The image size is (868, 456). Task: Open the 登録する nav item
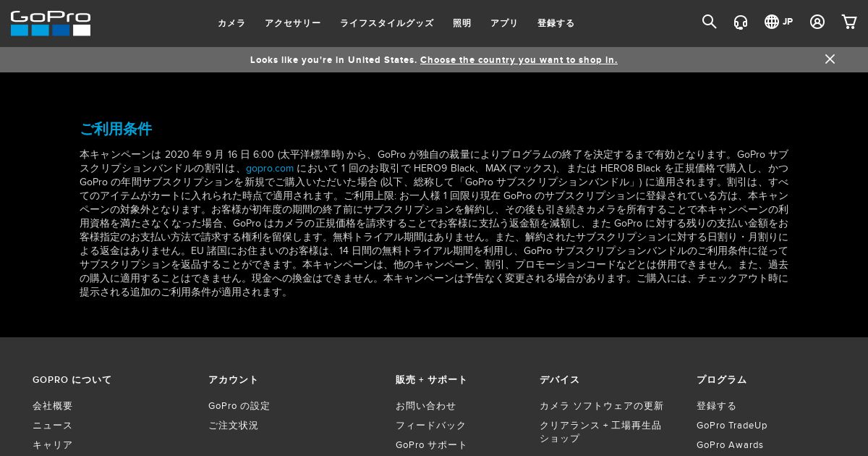click(556, 23)
